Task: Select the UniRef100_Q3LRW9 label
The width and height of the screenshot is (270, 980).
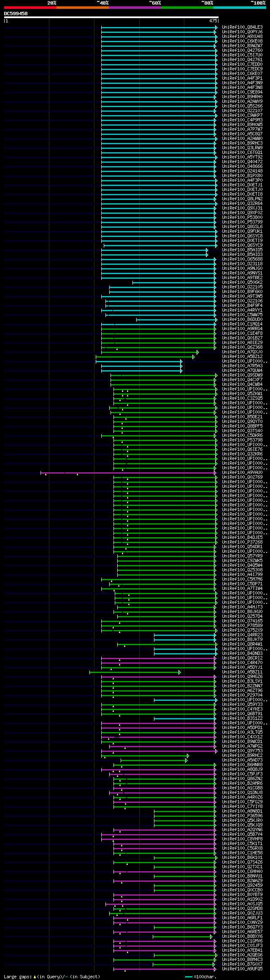Action: click(242, 148)
